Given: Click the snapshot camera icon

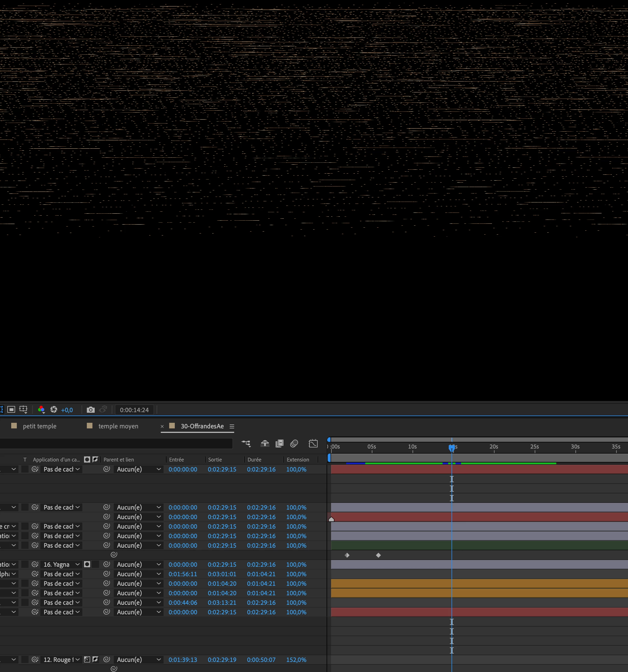Looking at the screenshot, I should point(90,410).
